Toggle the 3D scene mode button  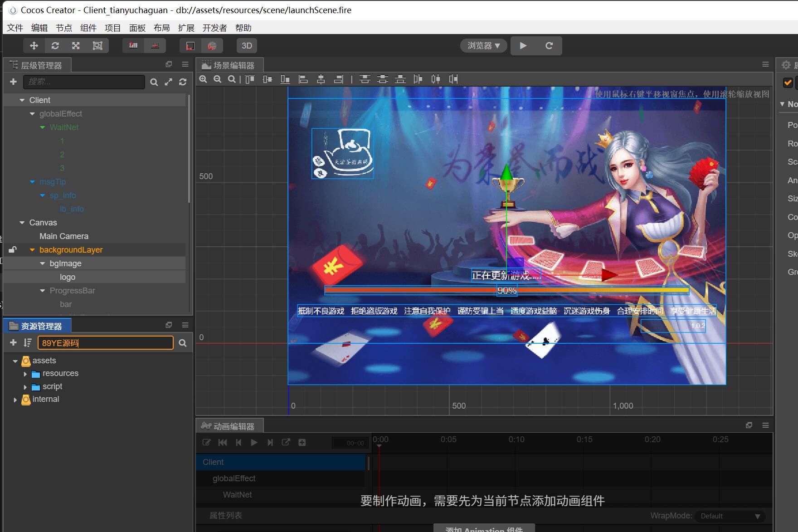point(247,46)
